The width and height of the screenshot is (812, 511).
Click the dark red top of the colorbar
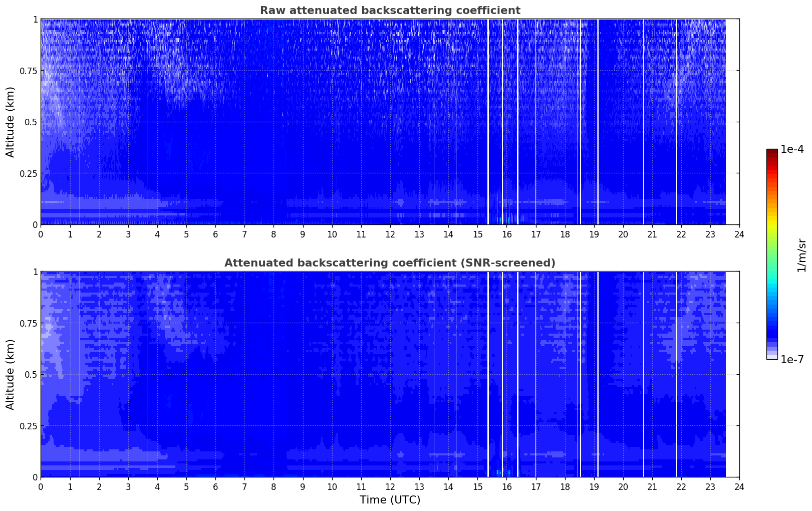(772, 151)
